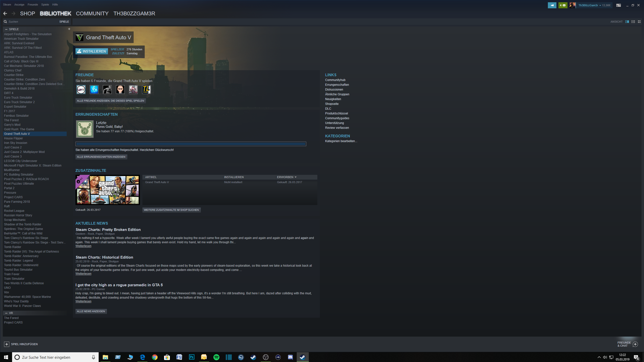The height and width of the screenshot is (362, 644).
Task: Open the Communityhub link
Action: pos(335,80)
